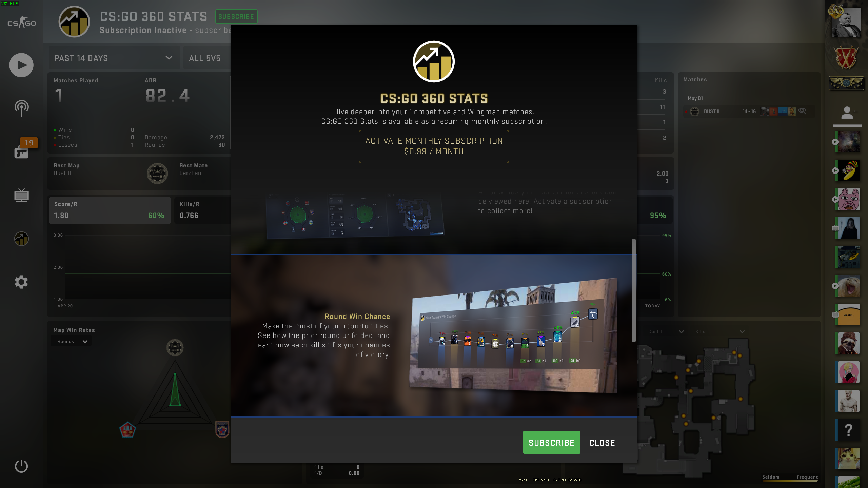Screen dimensions: 868x488
Task: Click the play button icon in sidebar
Action: [21, 64]
